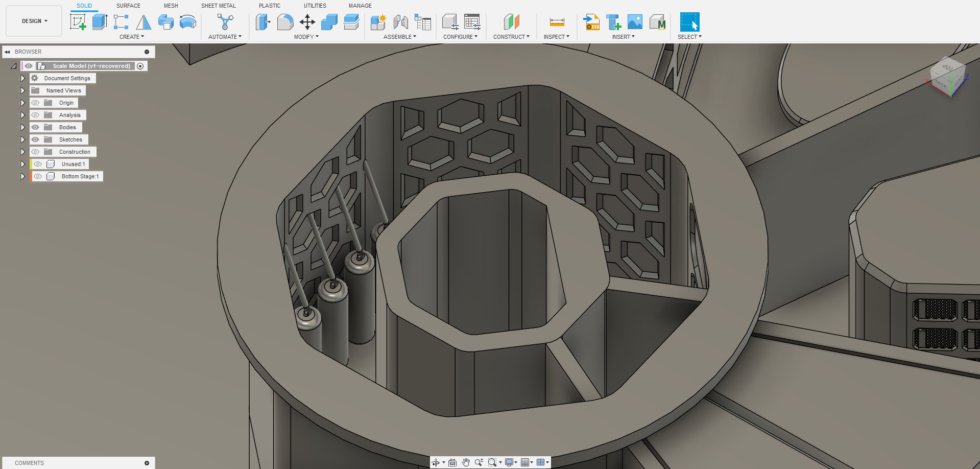The height and width of the screenshot is (469, 980).
Task: Select the Press Pull tool icon
Action: 263,22
